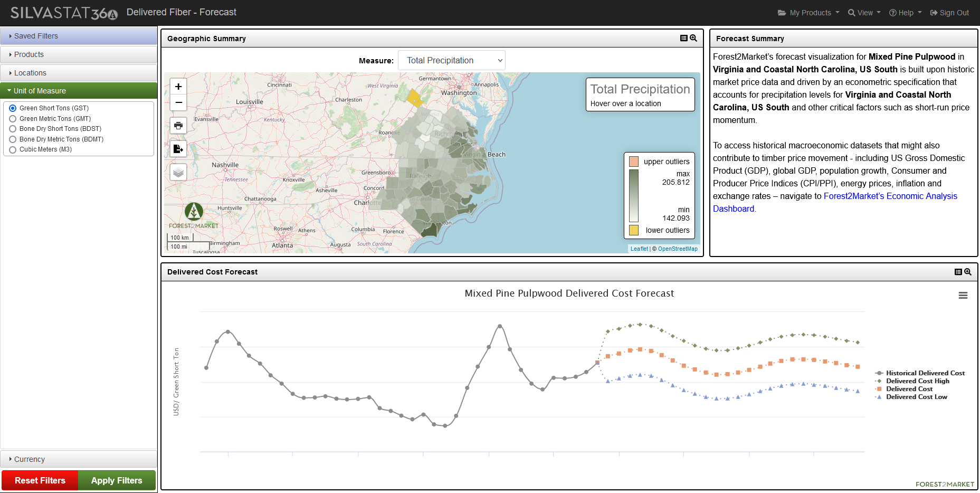The image size is (980, 493).
Task: Open the View menu
Action: tap(864, 13)
